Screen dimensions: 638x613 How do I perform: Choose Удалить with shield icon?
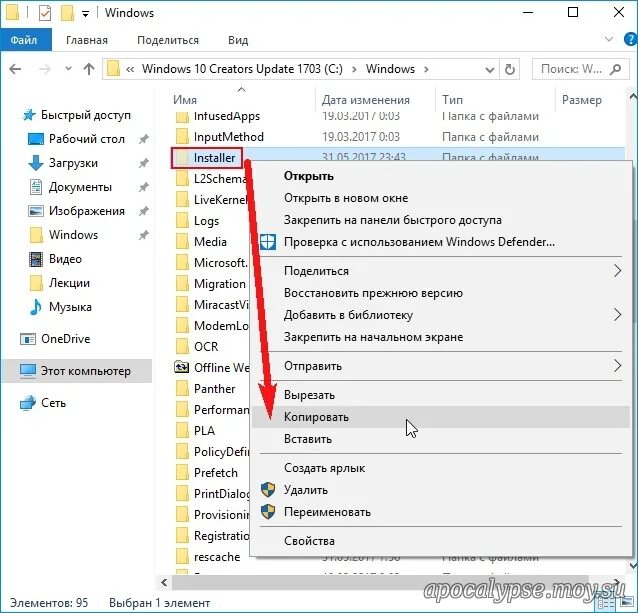click(441, 490)
